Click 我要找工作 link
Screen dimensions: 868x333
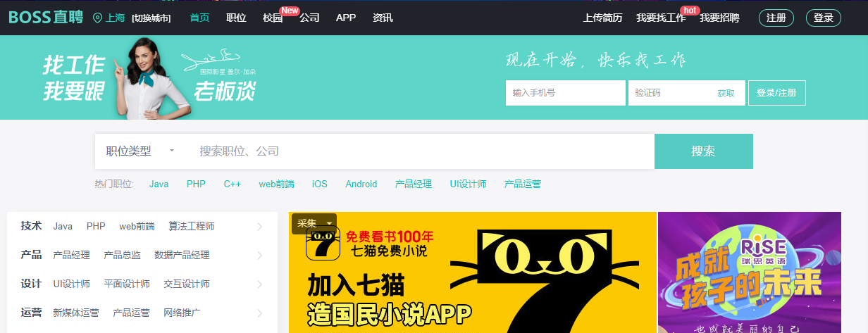pos(661,18)
